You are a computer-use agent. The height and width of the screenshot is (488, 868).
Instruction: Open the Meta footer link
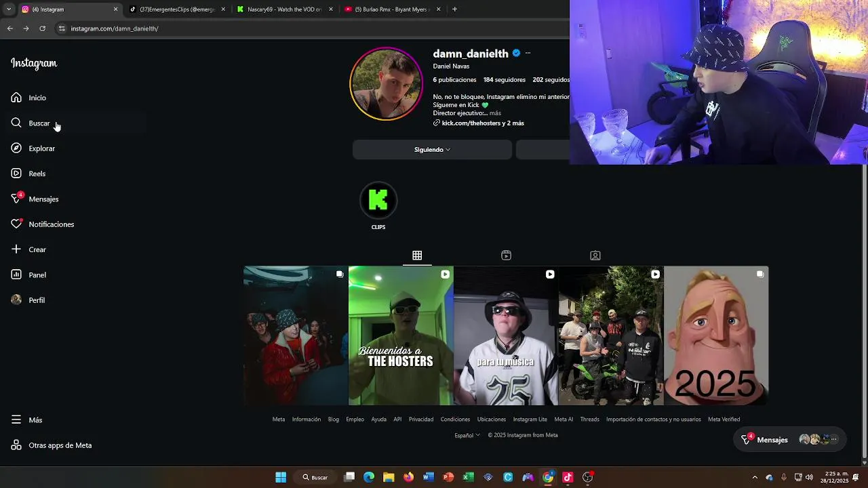pos(279,420)
